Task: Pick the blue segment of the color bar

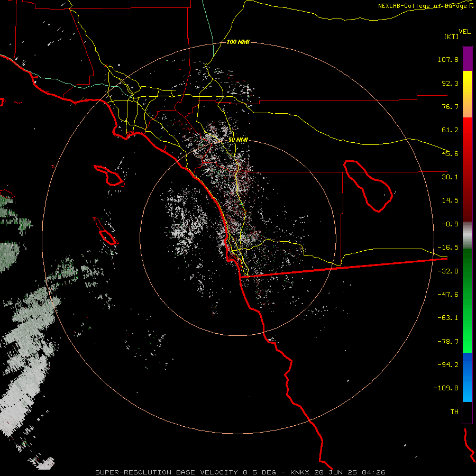Action: tap(467, 377)
